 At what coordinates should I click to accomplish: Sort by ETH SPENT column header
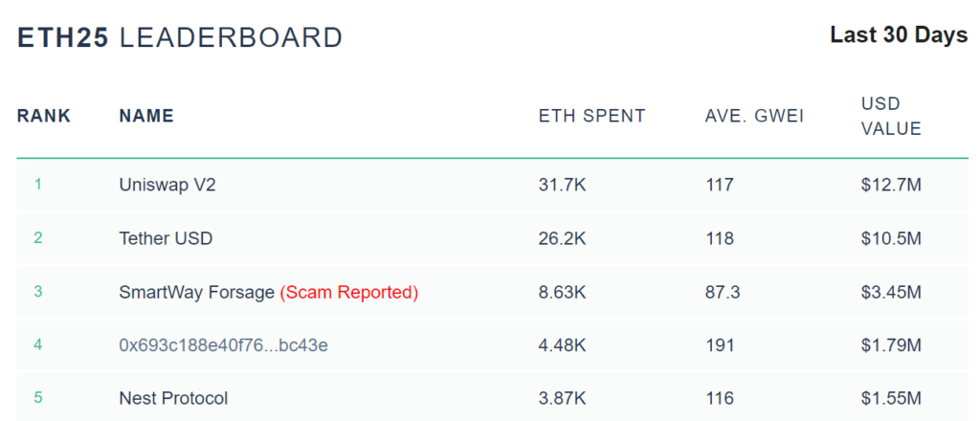(x=591, y=116)
